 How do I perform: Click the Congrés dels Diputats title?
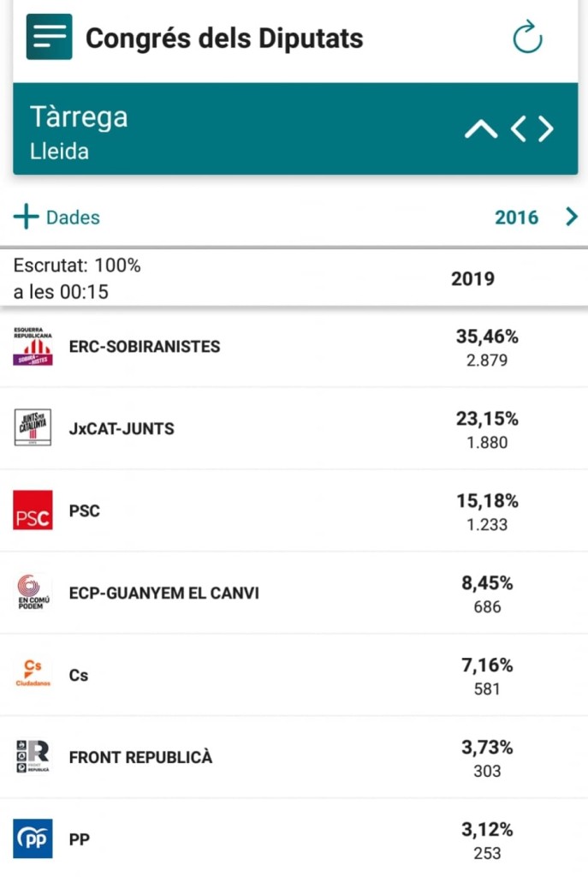pyautogui.click(x=224, y=39)
